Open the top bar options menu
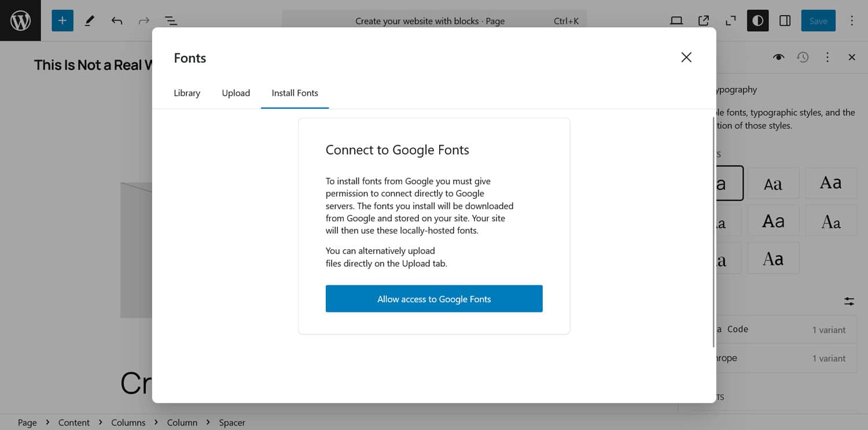 coord(851,21)
